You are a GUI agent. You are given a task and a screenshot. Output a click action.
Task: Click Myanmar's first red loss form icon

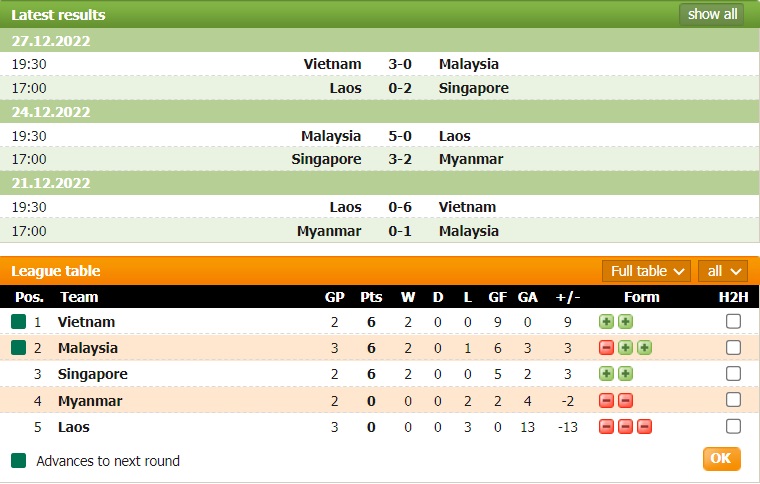(x=606, y=401)
